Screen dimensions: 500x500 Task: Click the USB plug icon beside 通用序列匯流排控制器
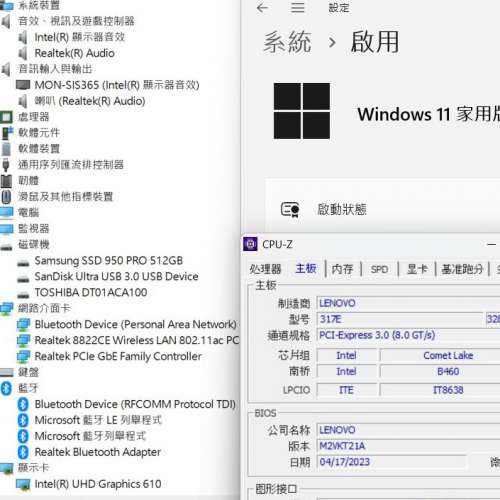pos(6,165)
